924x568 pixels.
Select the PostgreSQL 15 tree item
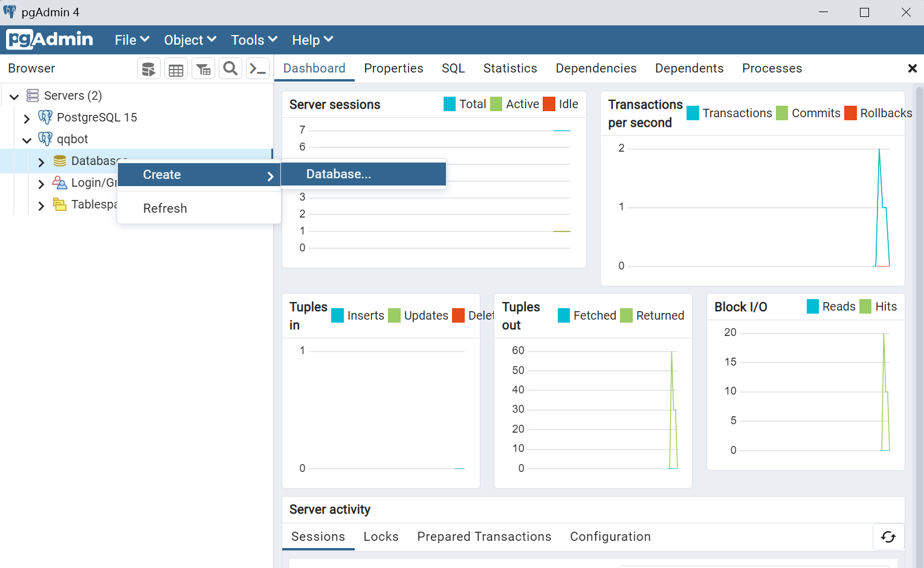[97, 117]
